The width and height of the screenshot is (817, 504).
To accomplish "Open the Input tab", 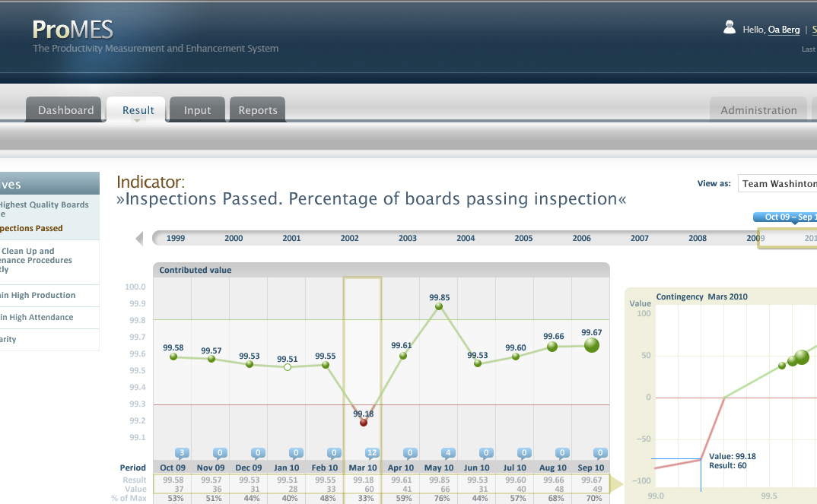I will [197, 110].
